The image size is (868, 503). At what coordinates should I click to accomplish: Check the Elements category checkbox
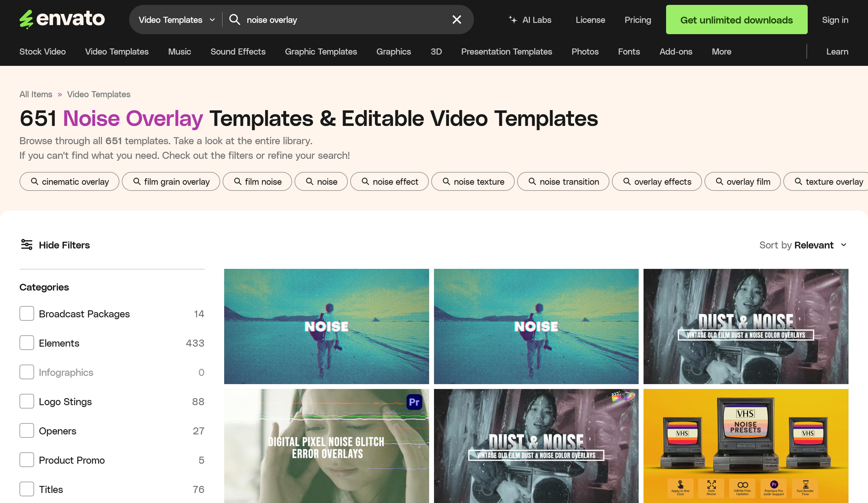(x=26, y=343)
